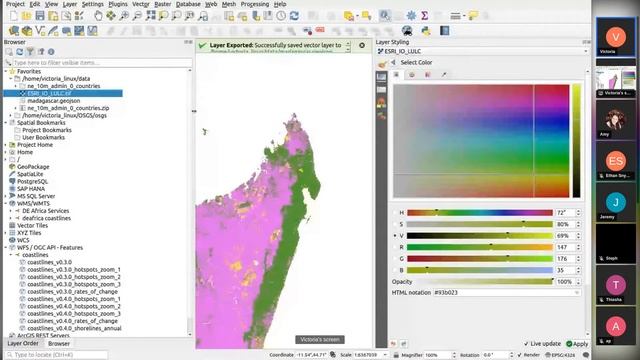Click the New Project icon
This screenshot has width=640, height=360.
[13, 16]
